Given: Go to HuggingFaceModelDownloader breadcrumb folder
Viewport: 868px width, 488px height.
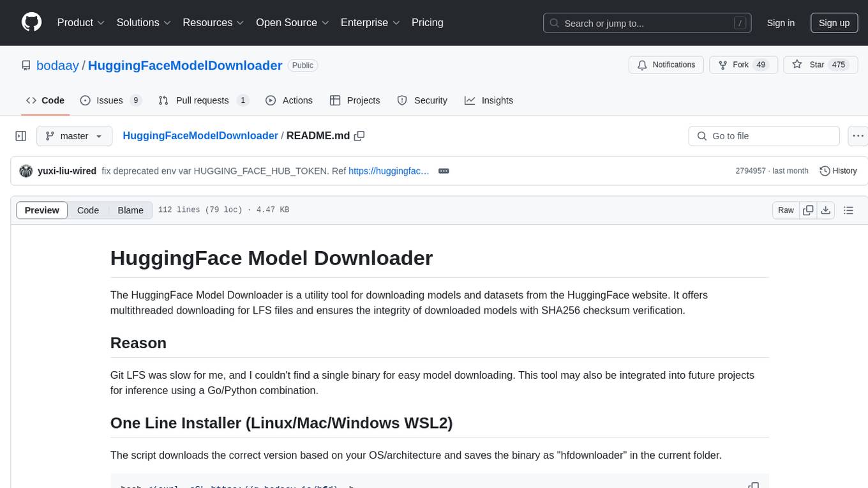Looking at the screenshot, I should 200,135.
